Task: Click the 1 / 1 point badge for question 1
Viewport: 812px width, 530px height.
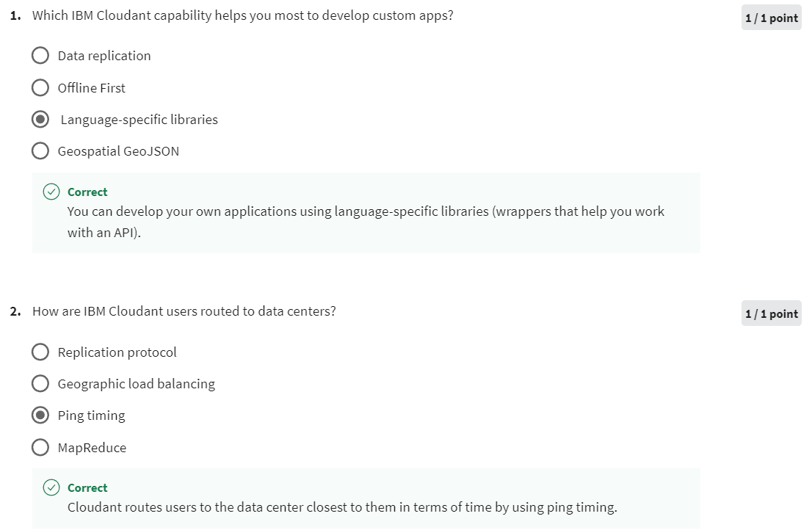Action: coord(771,17)
